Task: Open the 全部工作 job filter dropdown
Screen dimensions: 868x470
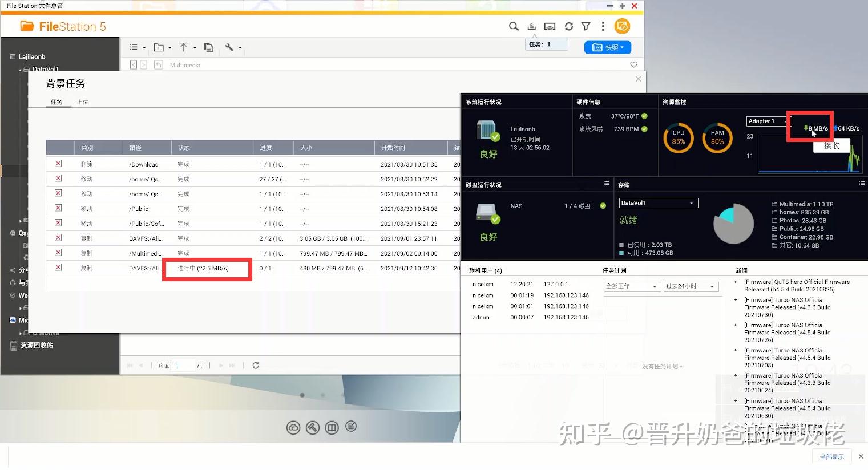Action: pyautogui.click(x=632, y=286)
